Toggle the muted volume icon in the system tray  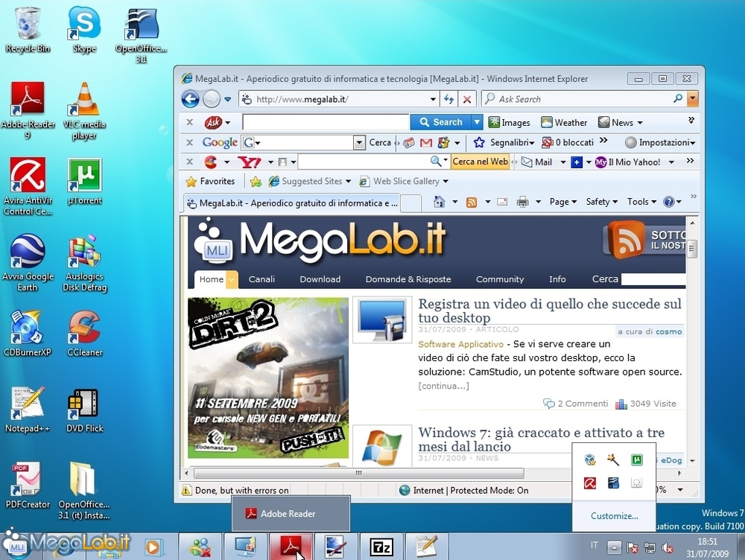[x=668, y=548]
